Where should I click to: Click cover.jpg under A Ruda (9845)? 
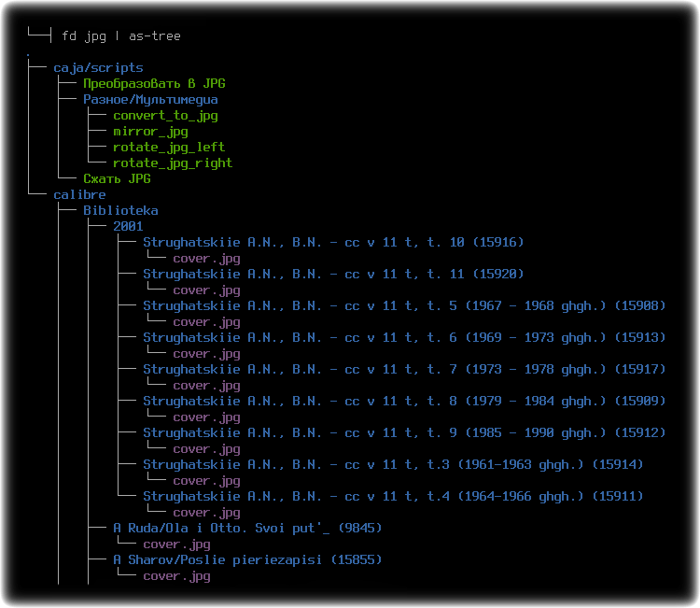pos(176,544)
